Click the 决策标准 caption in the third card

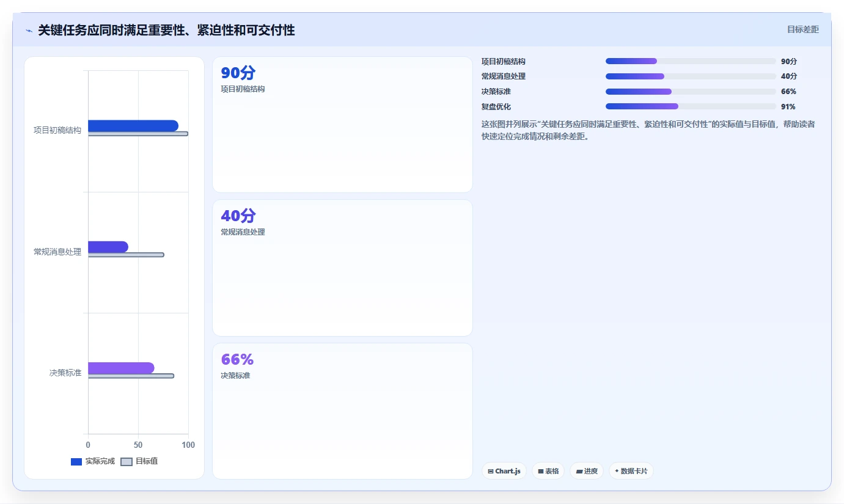(235, 376)
